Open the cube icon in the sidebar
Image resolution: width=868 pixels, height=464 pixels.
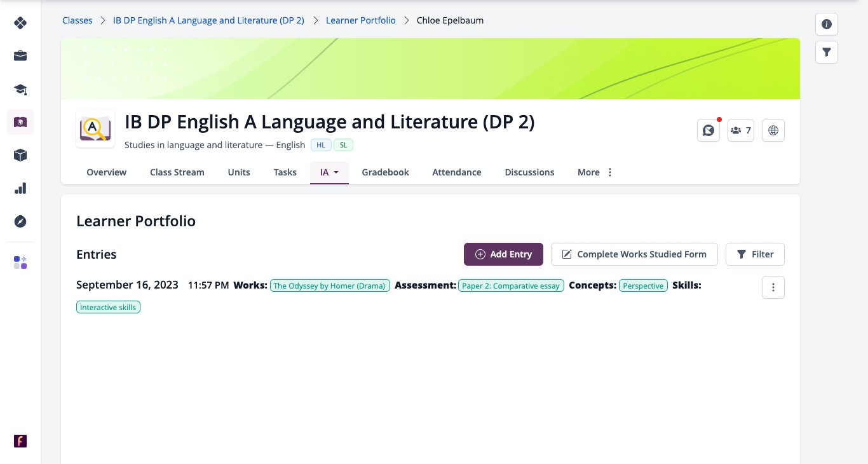tap(20, 155)
